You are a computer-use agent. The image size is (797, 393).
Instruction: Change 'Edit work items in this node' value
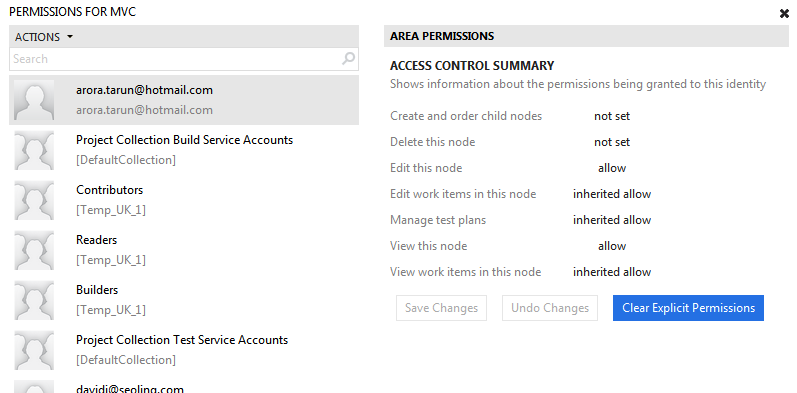click(612, 194)
